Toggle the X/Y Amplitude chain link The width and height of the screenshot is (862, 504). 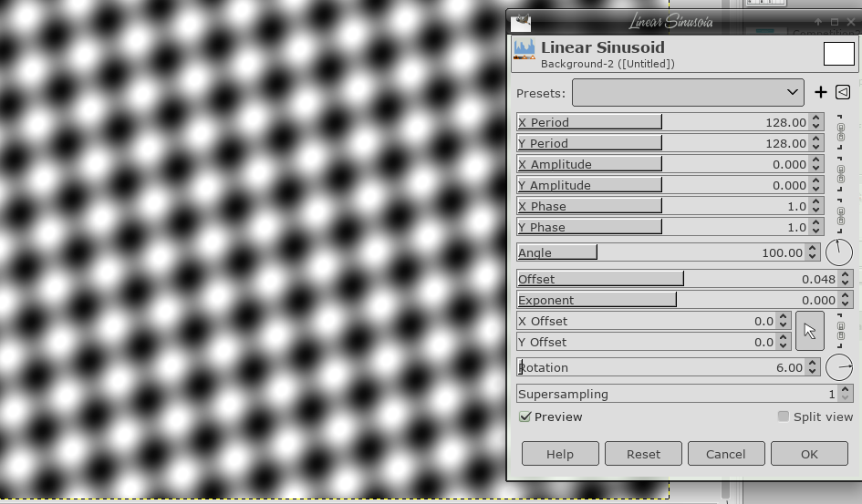coord(840,174)
